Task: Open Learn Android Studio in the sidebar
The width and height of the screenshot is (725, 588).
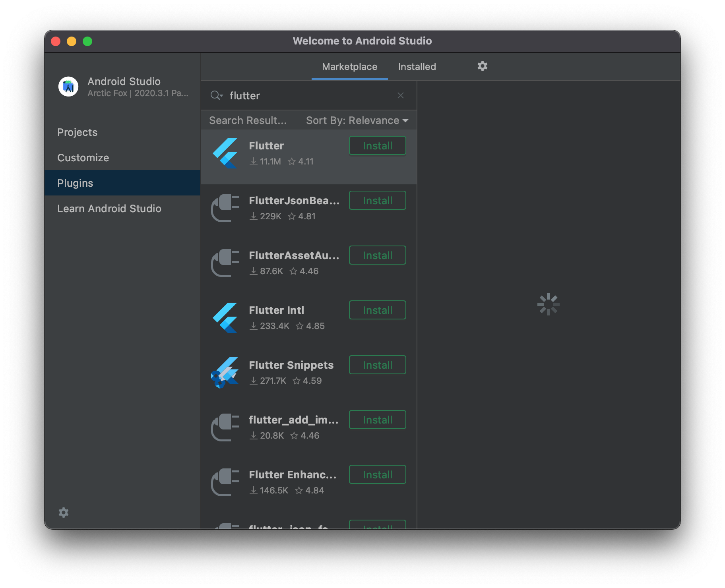Action: (122, 209)
